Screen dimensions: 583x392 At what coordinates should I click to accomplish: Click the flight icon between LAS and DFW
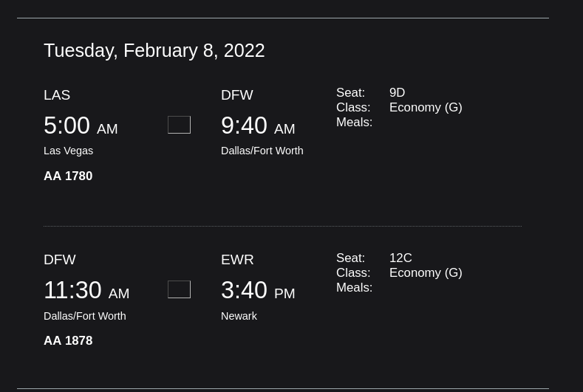coord(179,125)
